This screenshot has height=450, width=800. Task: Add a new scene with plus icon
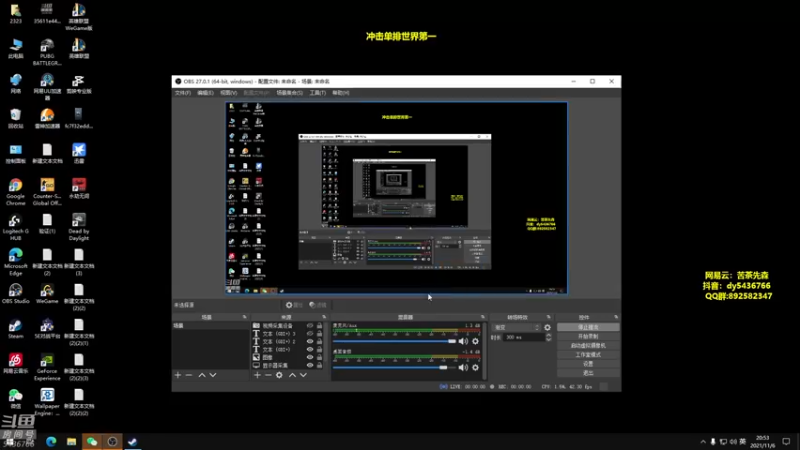click(x=178, y=375)
